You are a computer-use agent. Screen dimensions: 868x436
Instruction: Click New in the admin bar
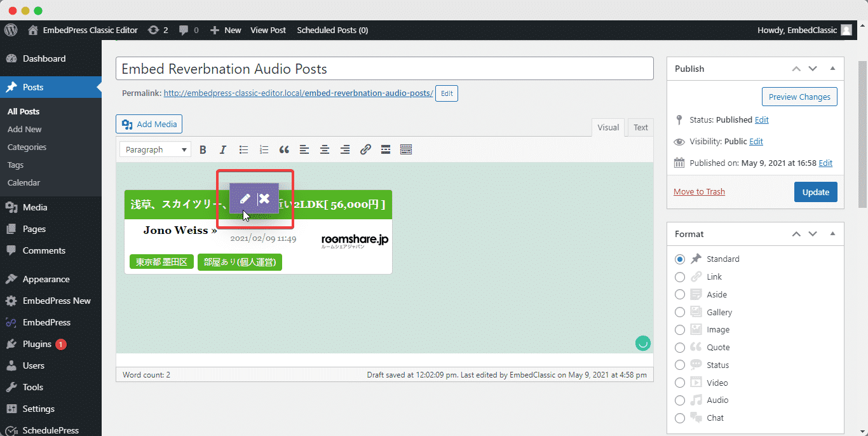coord(226,30)
